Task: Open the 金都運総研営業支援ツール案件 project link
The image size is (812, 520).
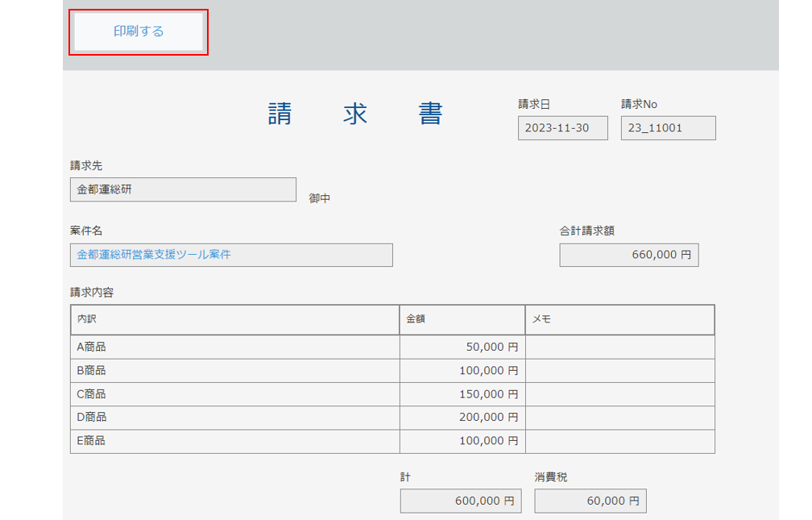Action: point(154,255)
